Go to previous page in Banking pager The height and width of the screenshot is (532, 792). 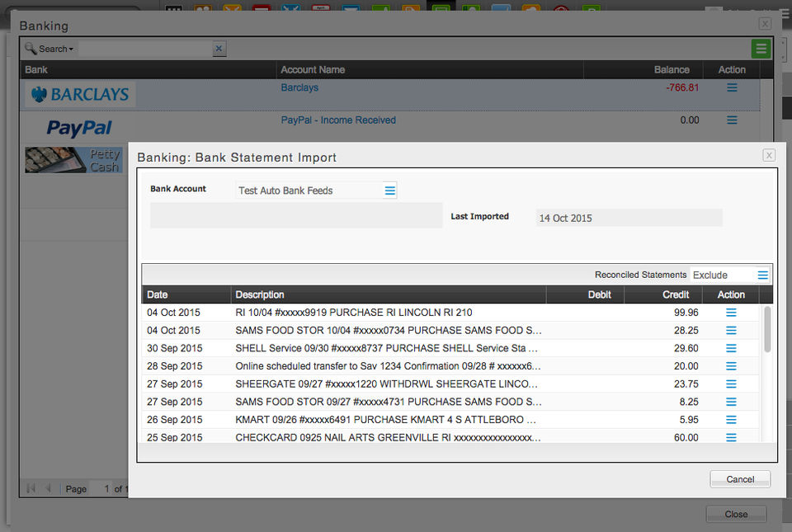click(48, 488)
